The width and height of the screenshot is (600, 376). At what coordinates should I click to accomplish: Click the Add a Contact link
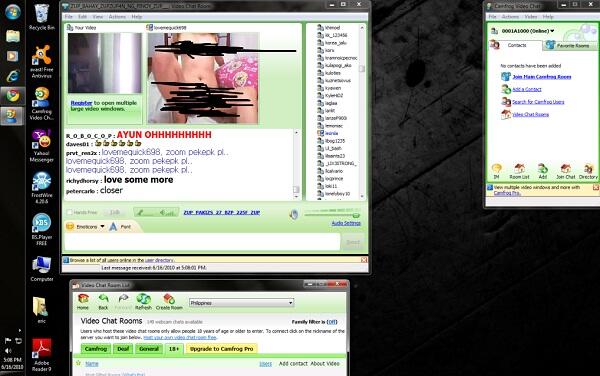point(527,89)
